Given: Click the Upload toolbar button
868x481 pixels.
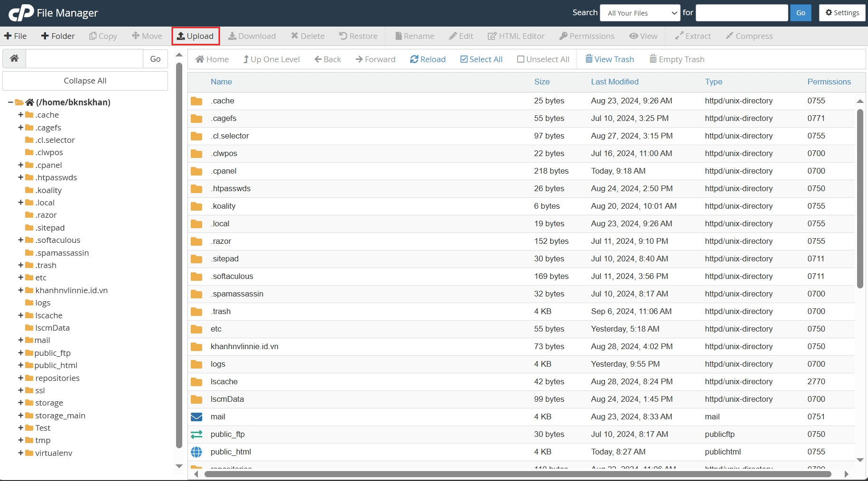Looking at the screenshot, I should (196, 36).
